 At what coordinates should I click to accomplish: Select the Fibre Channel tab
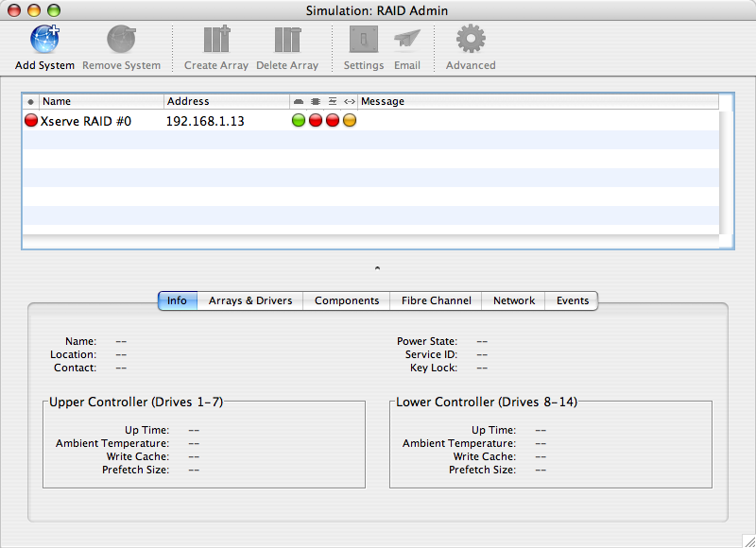pyautogui.click(x=436, y=300)
